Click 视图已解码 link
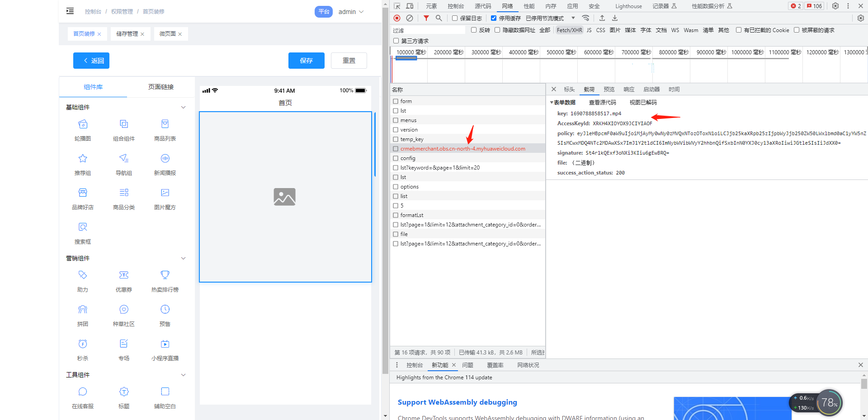Screen dimensions: 868x420 [x=643, y=103]
